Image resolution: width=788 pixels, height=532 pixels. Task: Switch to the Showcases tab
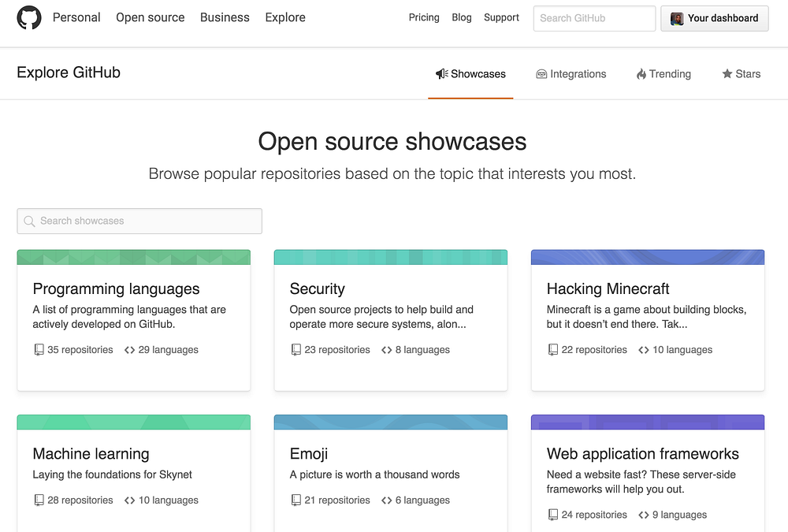(470, 74)
